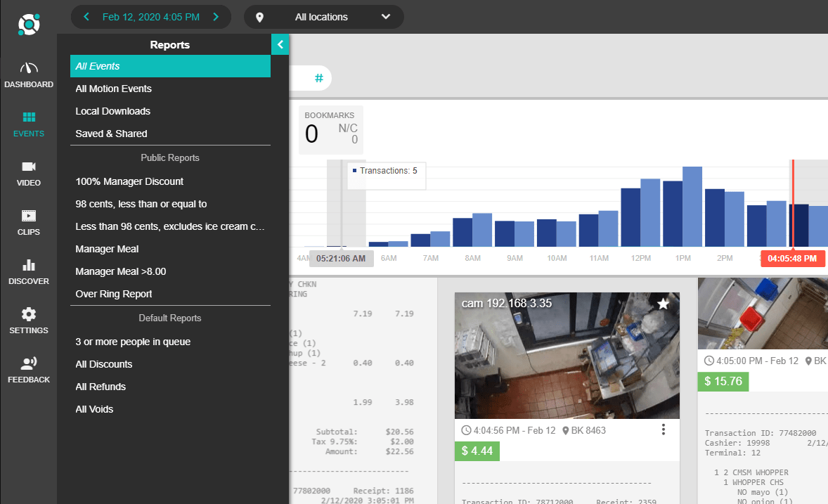Image resolution: width=828 pixels, height=504 pixels.
Task: Go to previous date with left arrow
Action: pyautogui.click(x=86, y=17)
